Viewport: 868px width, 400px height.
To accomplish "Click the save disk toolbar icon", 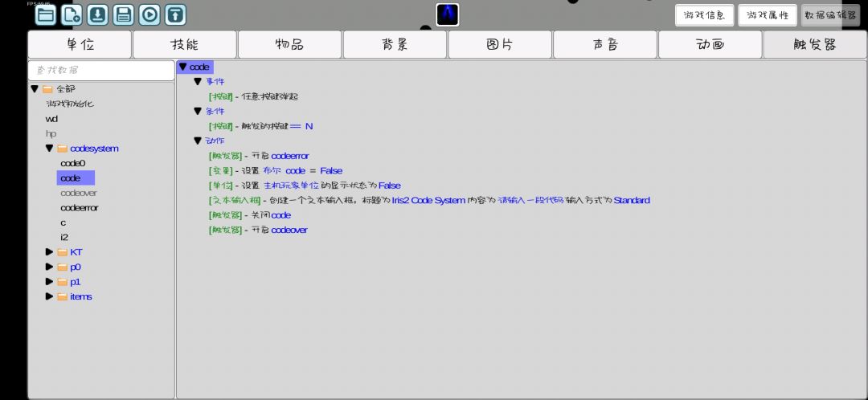I will point(124,15).
